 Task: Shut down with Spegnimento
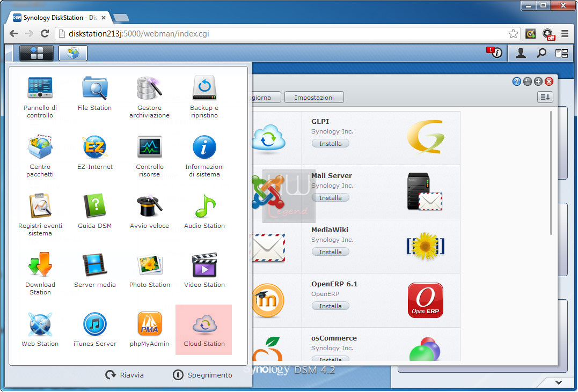(202, 375)
